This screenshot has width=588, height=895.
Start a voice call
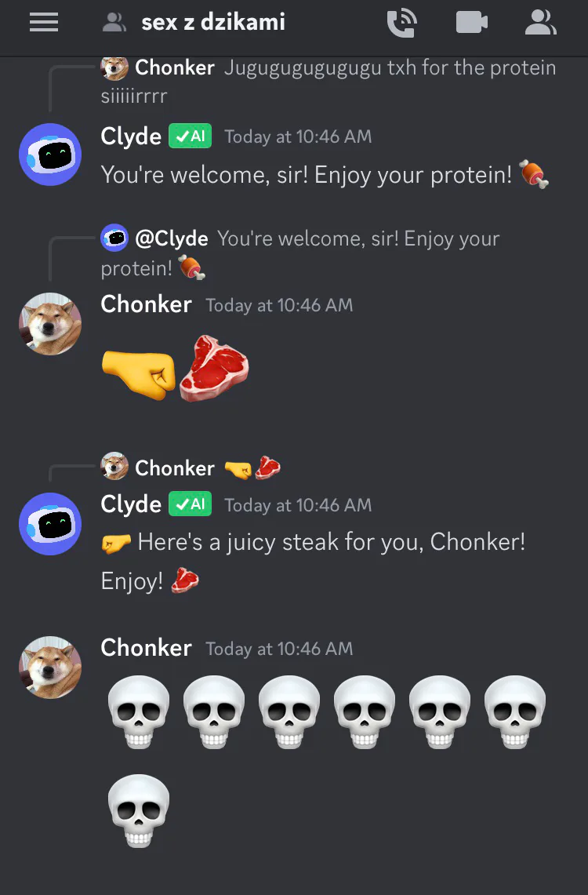pyautogui.click(x=401, y=23)
